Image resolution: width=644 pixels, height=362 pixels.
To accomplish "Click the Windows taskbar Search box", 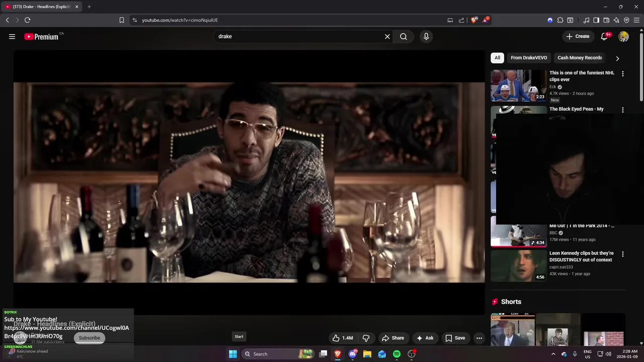I will (278, 354).
